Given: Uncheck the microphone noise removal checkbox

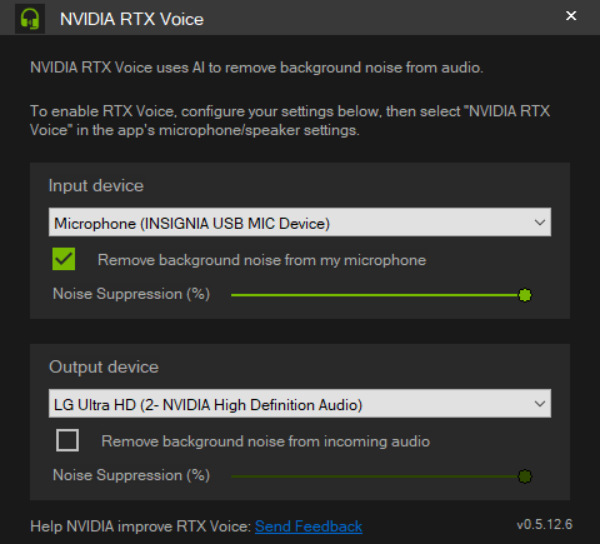Looking at the screenshot, I should click(65, 260).
